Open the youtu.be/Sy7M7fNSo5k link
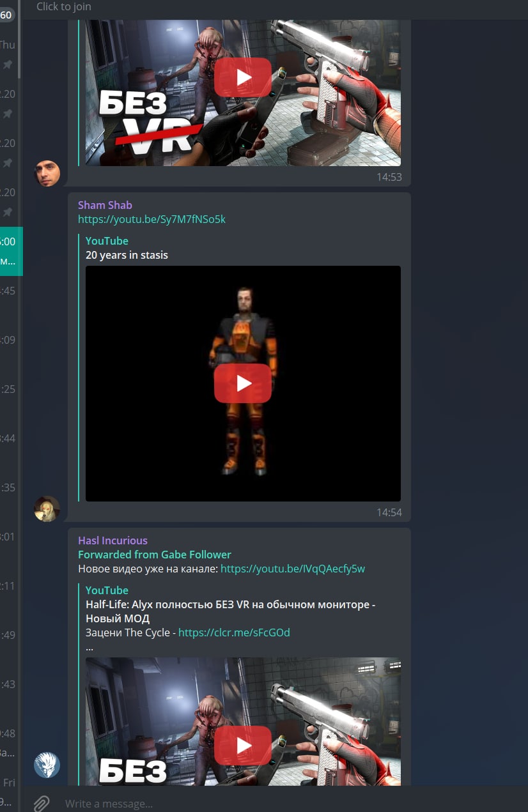 pyautogui.click(x=151, y=219)
